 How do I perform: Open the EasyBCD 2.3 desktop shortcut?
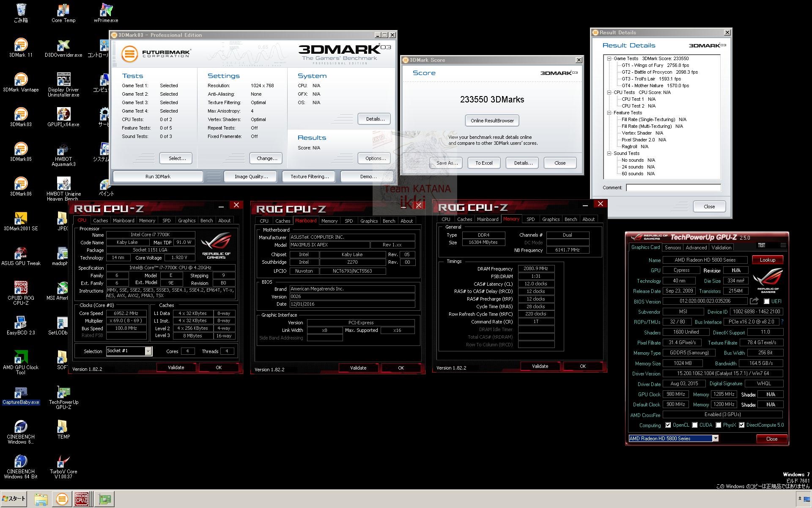[21, 325]
